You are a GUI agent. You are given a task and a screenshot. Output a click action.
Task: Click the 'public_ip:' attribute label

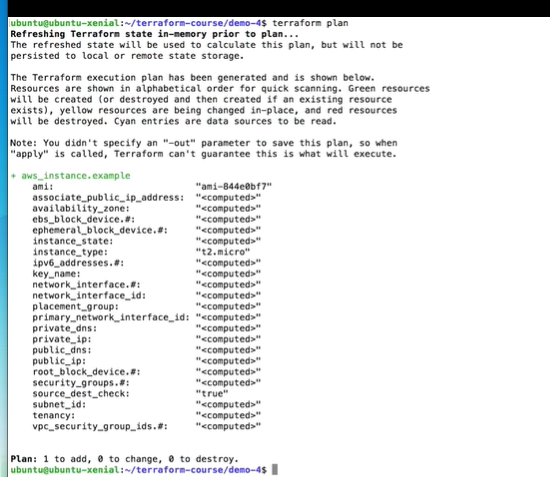pos(59,361)
